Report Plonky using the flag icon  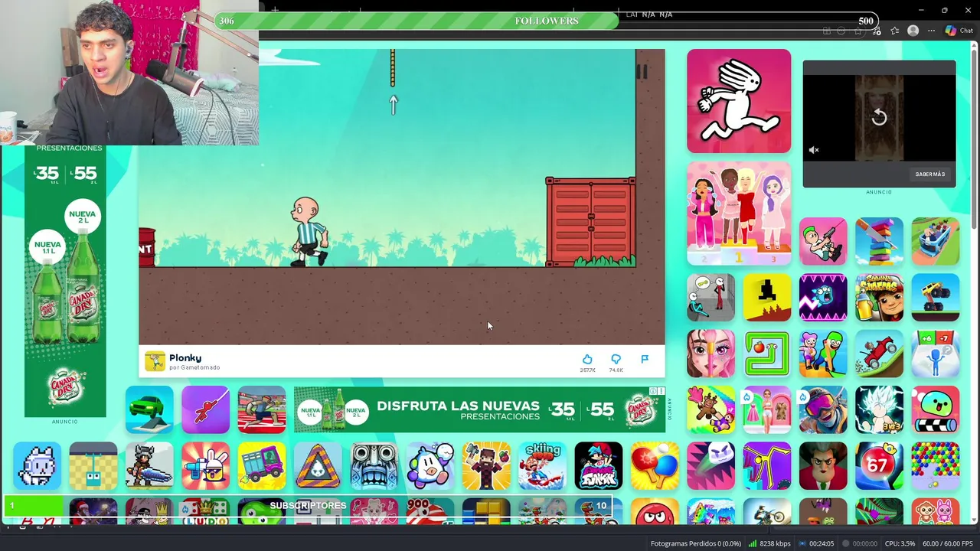[x=645, y=359]
